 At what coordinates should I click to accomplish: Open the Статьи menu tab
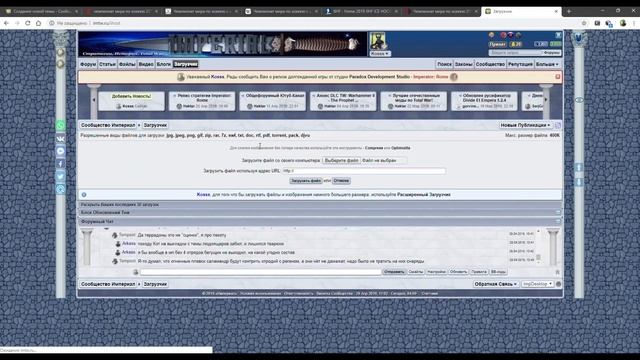tap(107, 64)
